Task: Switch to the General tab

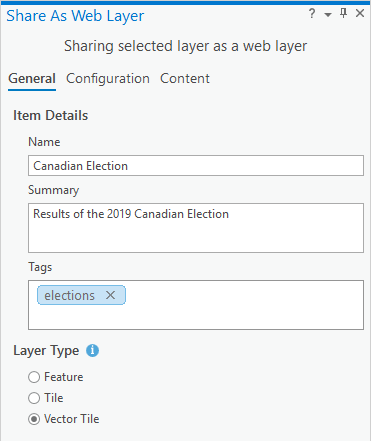Action: pos(32,79)
